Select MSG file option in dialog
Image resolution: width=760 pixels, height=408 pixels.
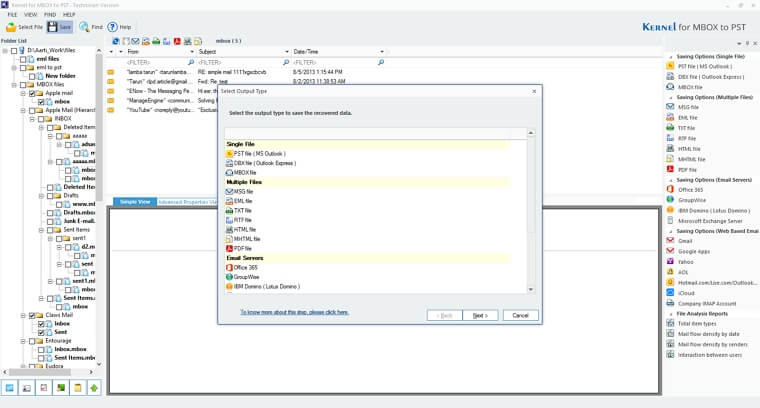pyautogui.click(x=239, y=192)
